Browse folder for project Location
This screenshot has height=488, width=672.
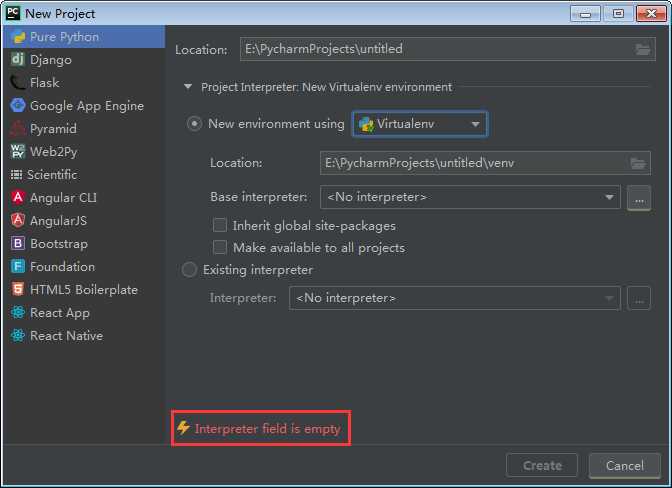point(643,49)
